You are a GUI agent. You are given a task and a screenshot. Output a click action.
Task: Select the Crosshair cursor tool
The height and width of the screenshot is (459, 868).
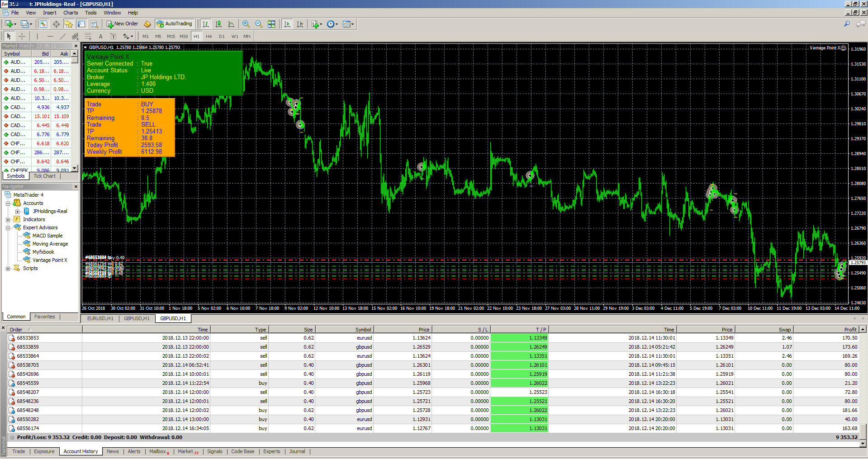(22, 36)
